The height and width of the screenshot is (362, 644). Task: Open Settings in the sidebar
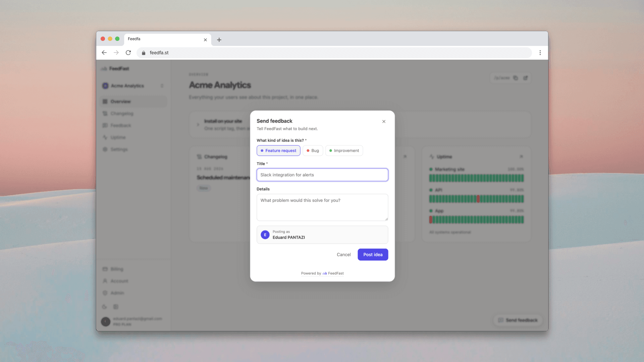point(133,149)
